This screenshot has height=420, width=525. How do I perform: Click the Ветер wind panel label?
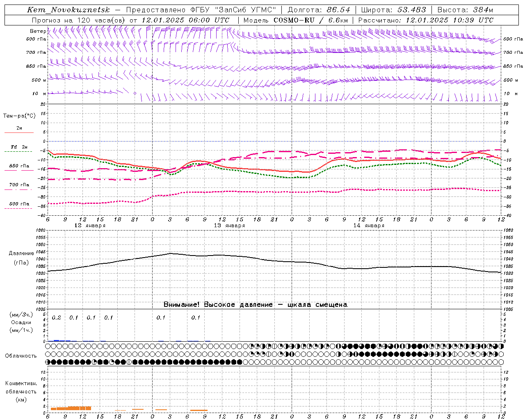(x=38, y=31)
